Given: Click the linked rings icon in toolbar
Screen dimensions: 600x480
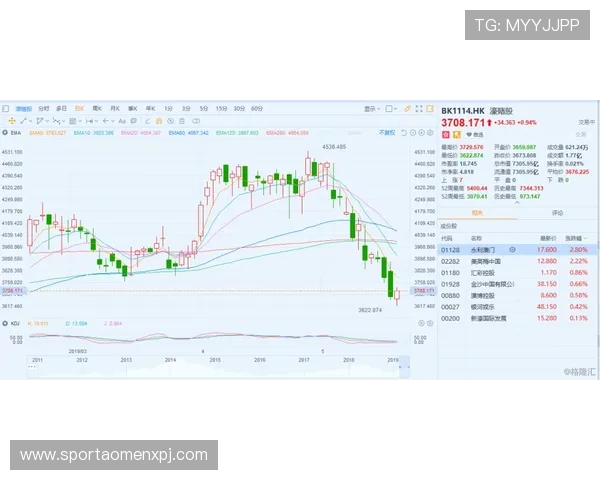Looking at the screenshot, I should click(196, 121).
